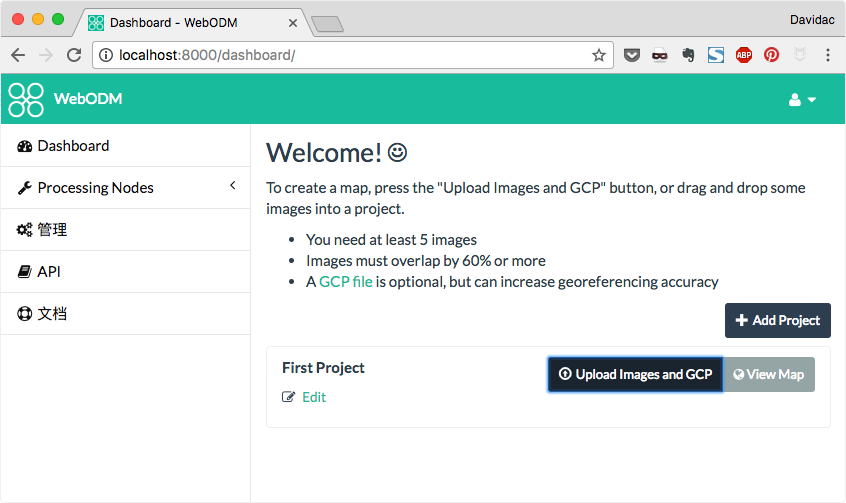The height and width of the screenshot is (503, 846).
Task: Expand the Processing Nodes submenu chevron
Action: [x=233, y=186]
